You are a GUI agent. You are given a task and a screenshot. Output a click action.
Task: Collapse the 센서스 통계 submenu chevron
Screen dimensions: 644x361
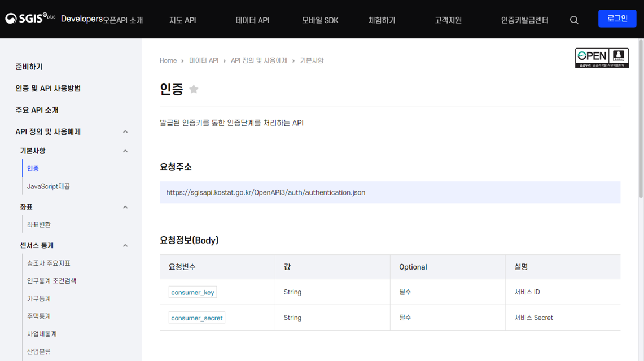pyautogui.click(x=125, y=246)
